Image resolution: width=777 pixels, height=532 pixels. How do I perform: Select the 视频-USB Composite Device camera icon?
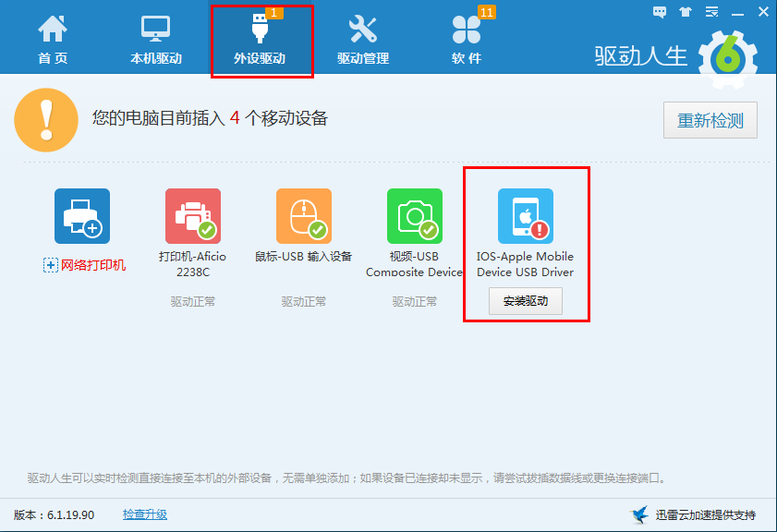(414, 215)
